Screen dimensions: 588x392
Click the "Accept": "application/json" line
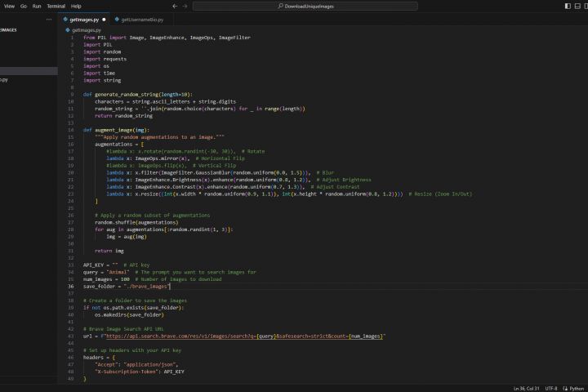coord(136,364)
